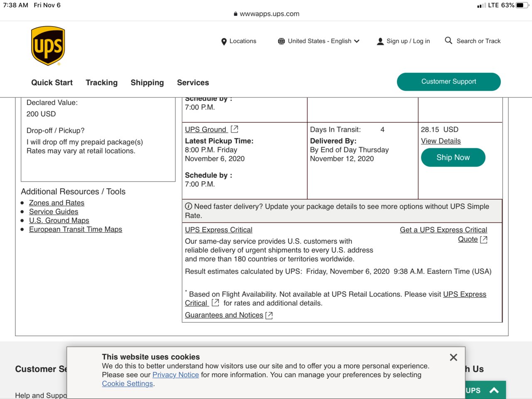Open the Zones and Rates link
Image resolution: width=532 pixels, height=399 pixels.
click(x=57, y=203)
